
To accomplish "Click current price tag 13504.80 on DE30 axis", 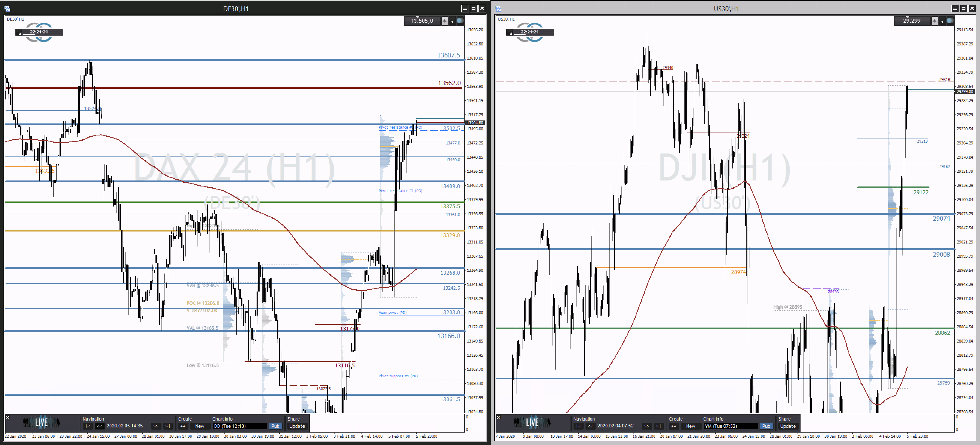I will coord(475,123).
